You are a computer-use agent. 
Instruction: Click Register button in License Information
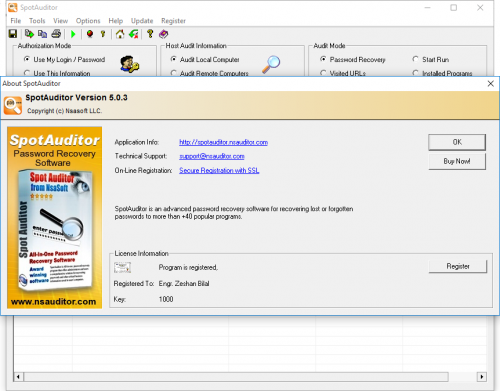458,266
